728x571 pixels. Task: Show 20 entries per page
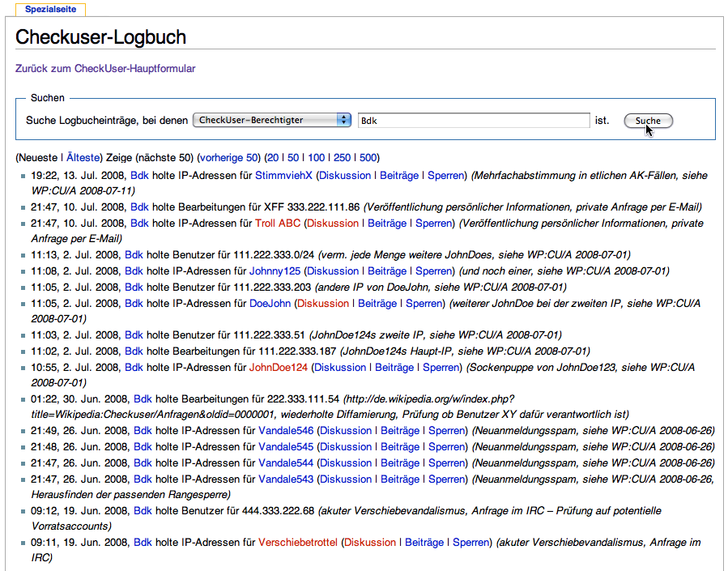click(x=273, y=157)
